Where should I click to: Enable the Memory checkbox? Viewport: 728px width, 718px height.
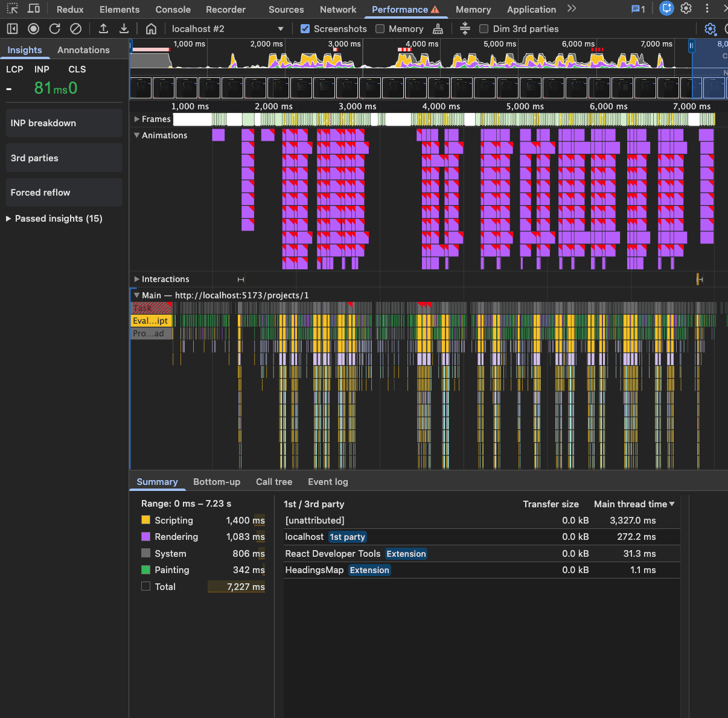click(x=380, y=28)
